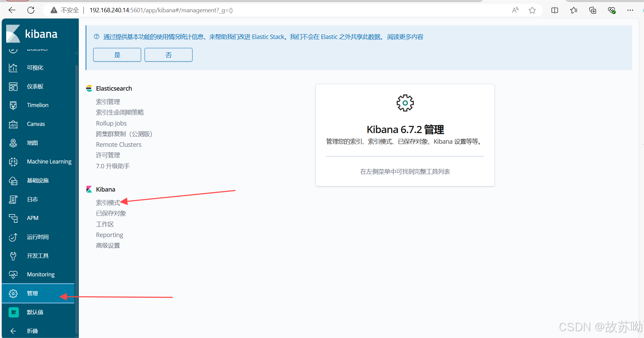
Task: Open 高级设置 advanced settings link
Action: point(108,246)
